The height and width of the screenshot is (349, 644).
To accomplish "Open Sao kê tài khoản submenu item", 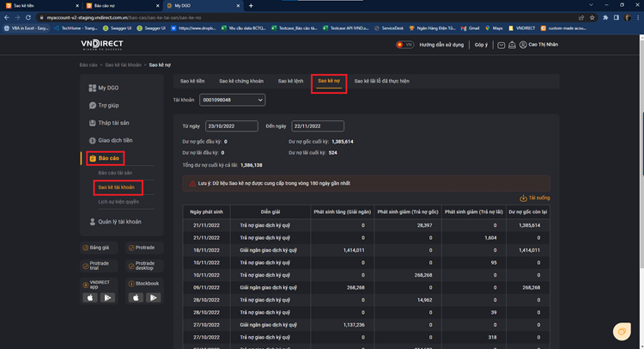I will 116,187.
